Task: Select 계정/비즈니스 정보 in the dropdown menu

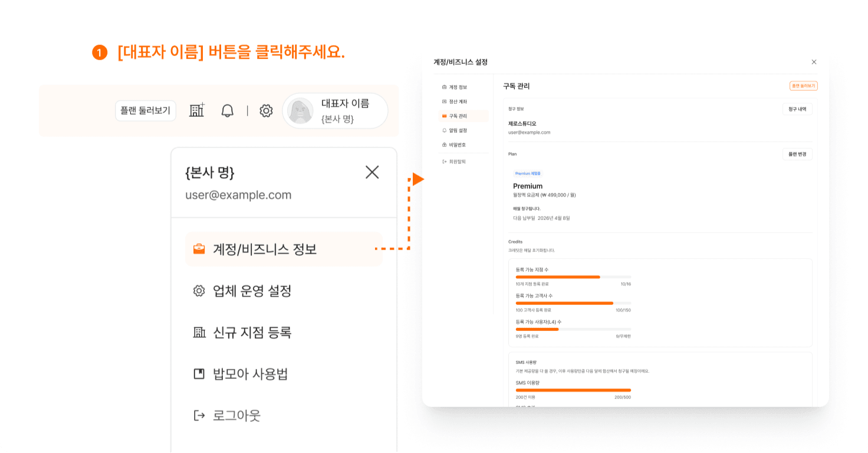Action: pos(284,249)
